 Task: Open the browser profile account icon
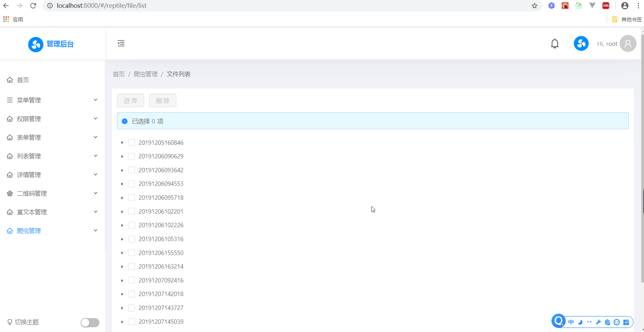[625, 6]
